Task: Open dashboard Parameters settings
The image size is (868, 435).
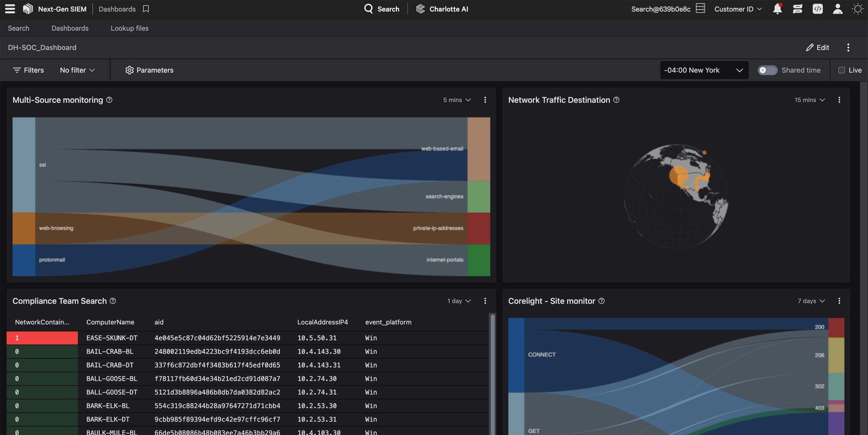Action: 149,70
